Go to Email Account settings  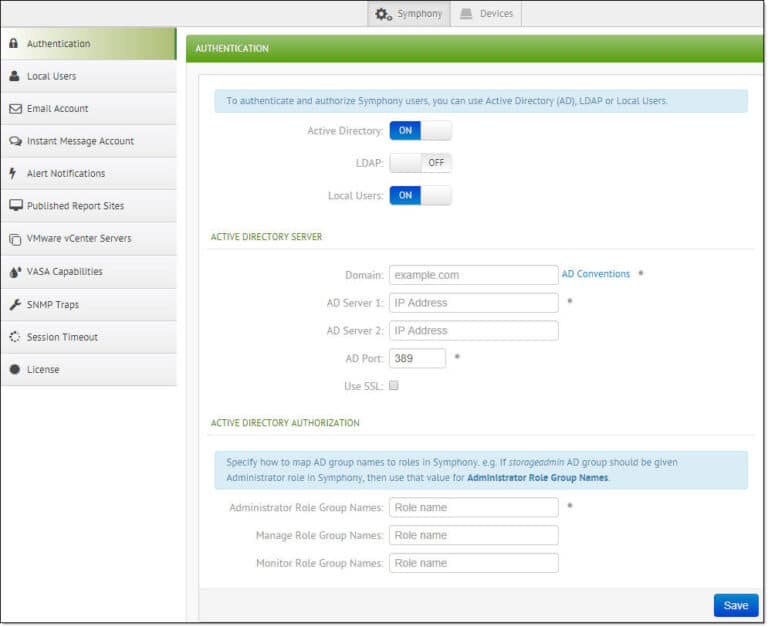89,108
